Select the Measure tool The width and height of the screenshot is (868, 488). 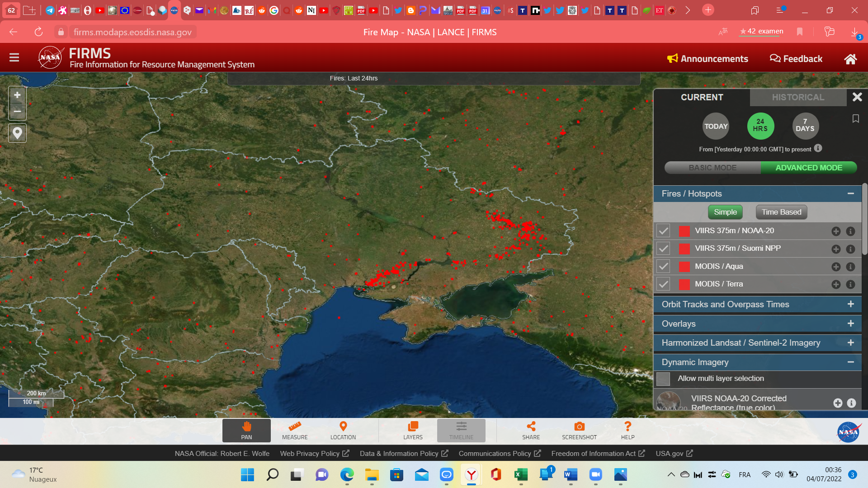tap(295, 430)
